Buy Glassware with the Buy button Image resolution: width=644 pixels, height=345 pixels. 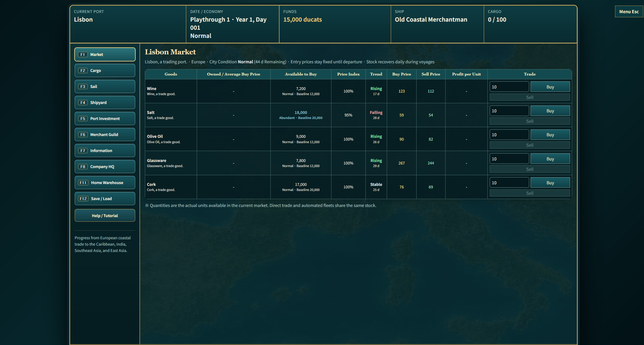click(550, 159)
